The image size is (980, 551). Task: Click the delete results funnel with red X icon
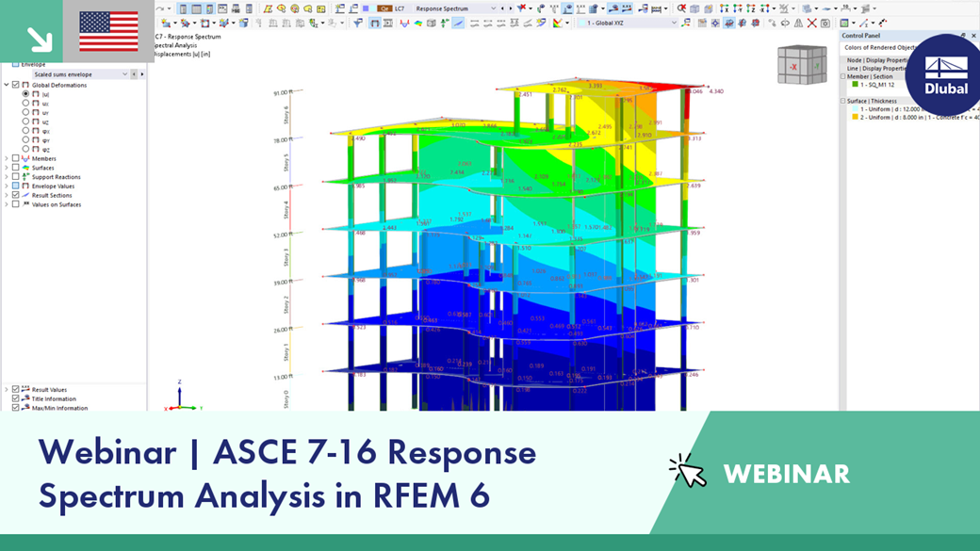point(522,8)
